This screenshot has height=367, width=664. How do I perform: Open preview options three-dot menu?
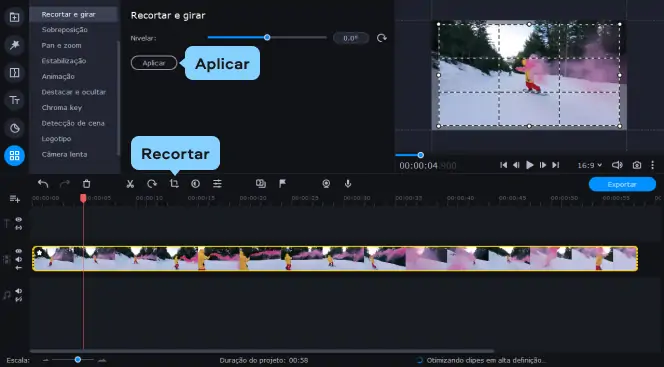point(653,165)
